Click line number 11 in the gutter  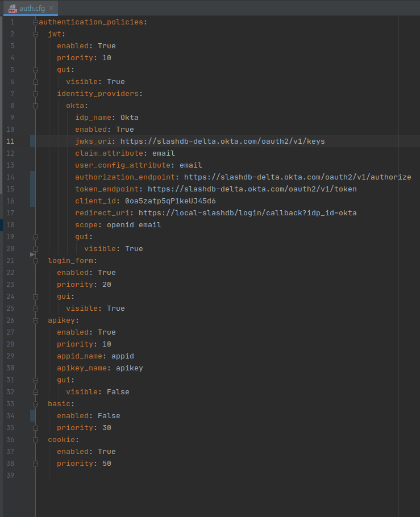10,141
